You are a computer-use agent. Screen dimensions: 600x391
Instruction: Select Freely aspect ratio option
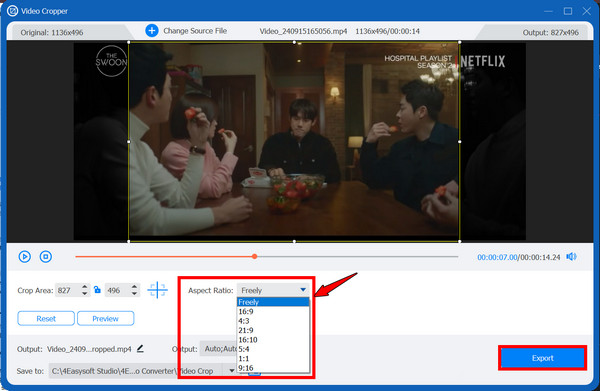[273, 302]
